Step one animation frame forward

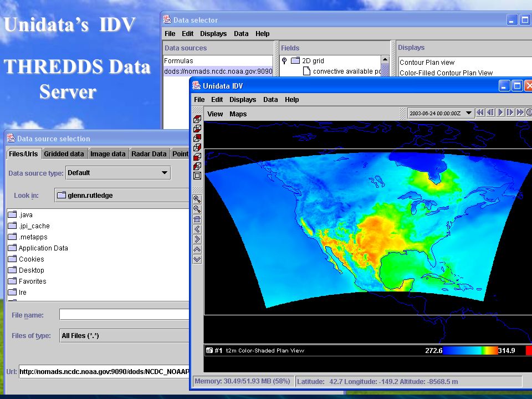pos(510,112)
